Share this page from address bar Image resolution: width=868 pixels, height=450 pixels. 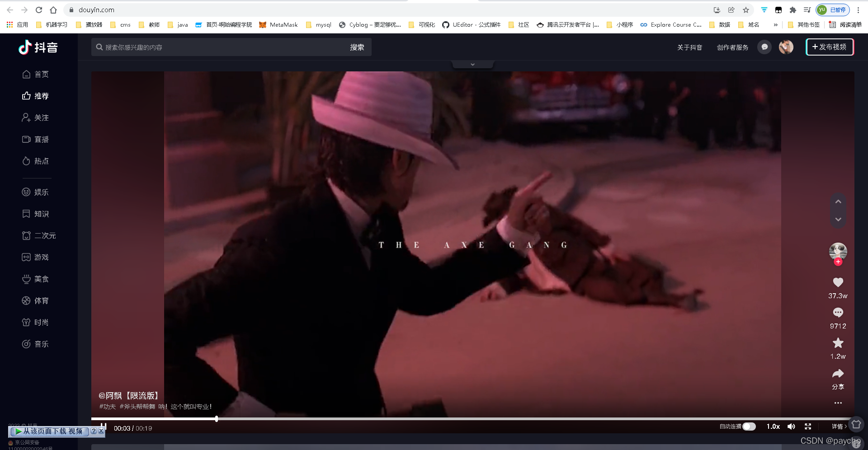coord(731,9)
